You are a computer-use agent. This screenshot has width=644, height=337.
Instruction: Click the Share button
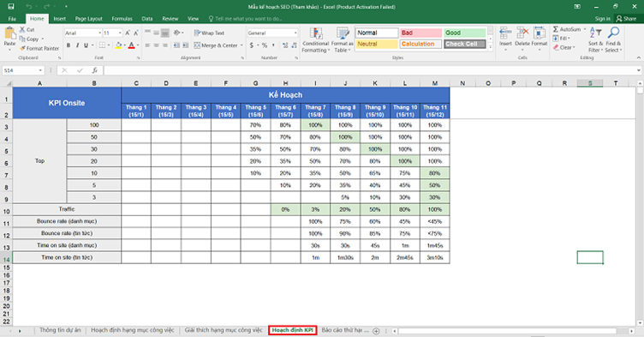(626, 19)
